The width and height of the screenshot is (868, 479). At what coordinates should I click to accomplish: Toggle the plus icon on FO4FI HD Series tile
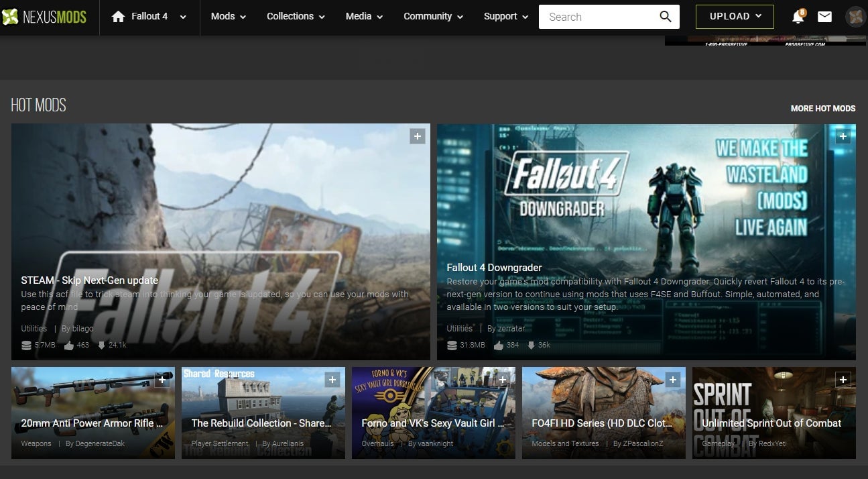coord(673,379)
